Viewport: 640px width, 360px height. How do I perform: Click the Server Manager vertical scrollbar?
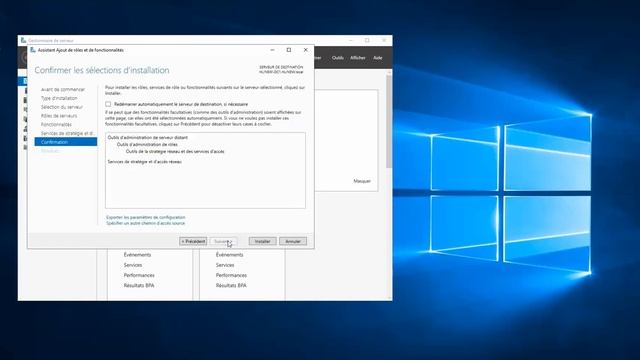(x=389, y=121)
